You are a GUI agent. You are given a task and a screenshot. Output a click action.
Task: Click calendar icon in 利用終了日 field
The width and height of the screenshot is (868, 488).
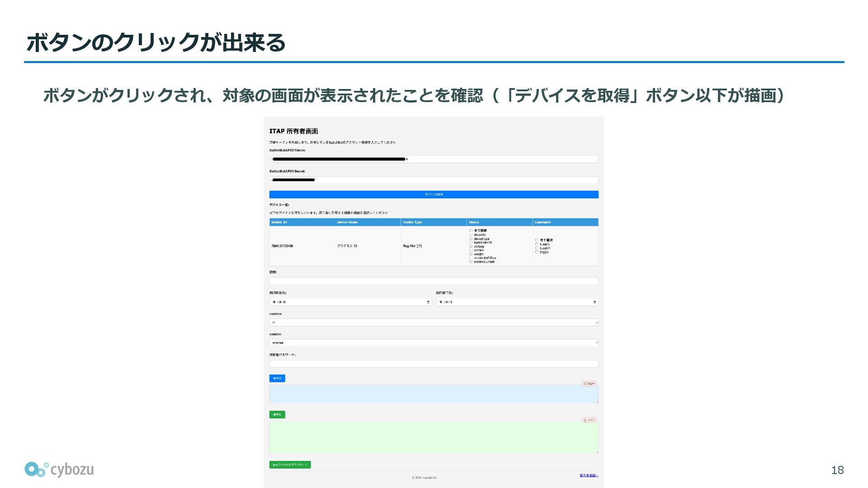point(594,302)
